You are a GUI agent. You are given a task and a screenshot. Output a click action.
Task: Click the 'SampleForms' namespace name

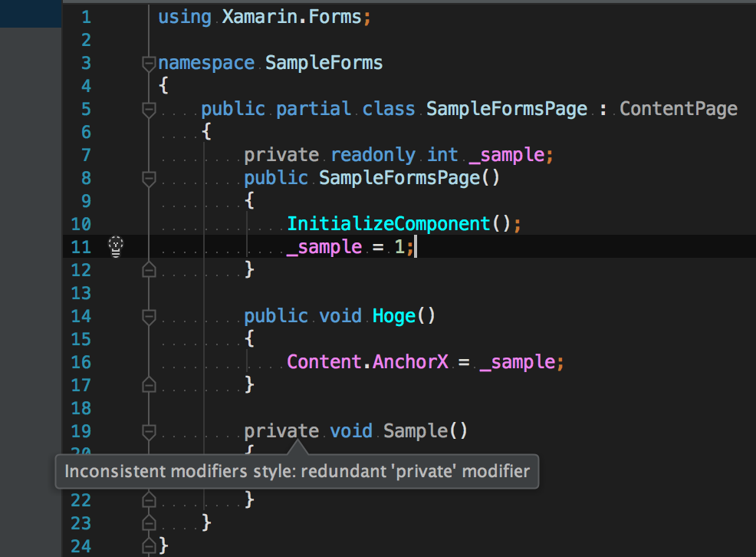324,63
